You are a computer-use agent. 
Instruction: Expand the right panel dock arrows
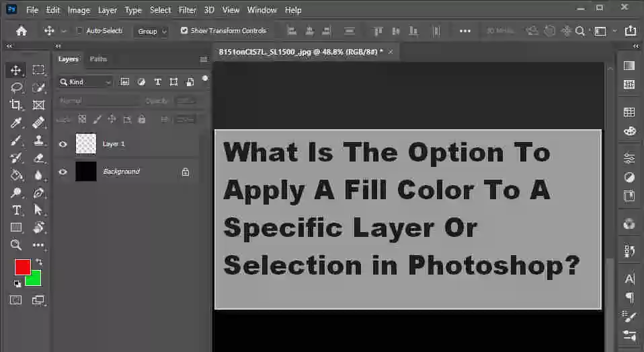[x=636, y=46]
